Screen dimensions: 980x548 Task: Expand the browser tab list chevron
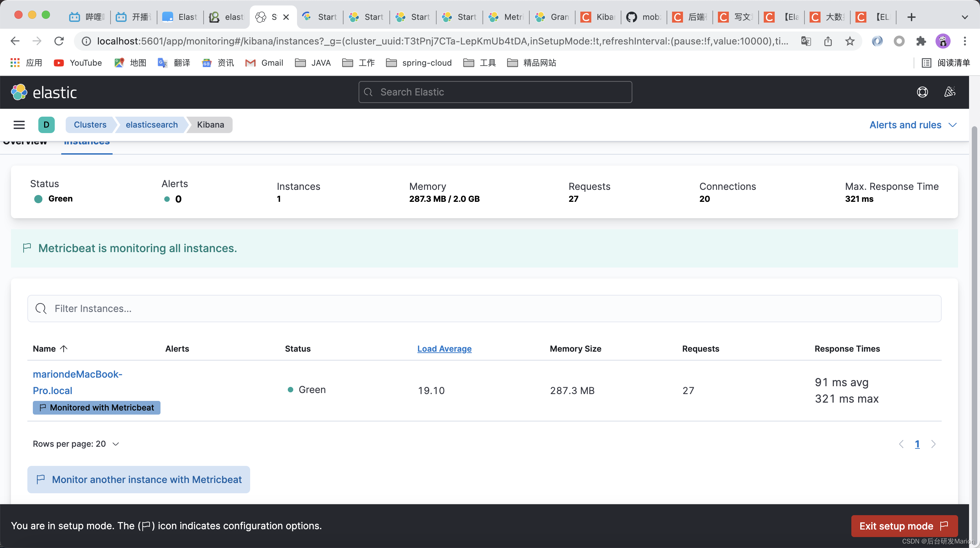click(x=964, y=17)
